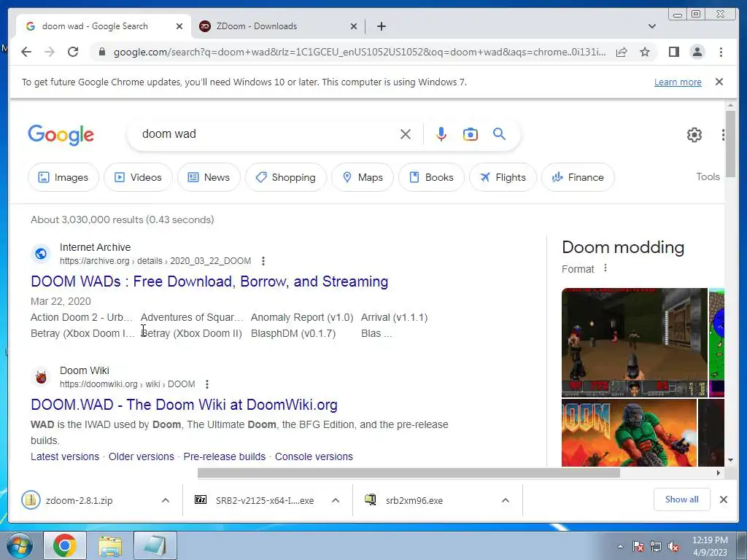Open the Older versions sublink

pyautogui.click(x=142, y=456)
